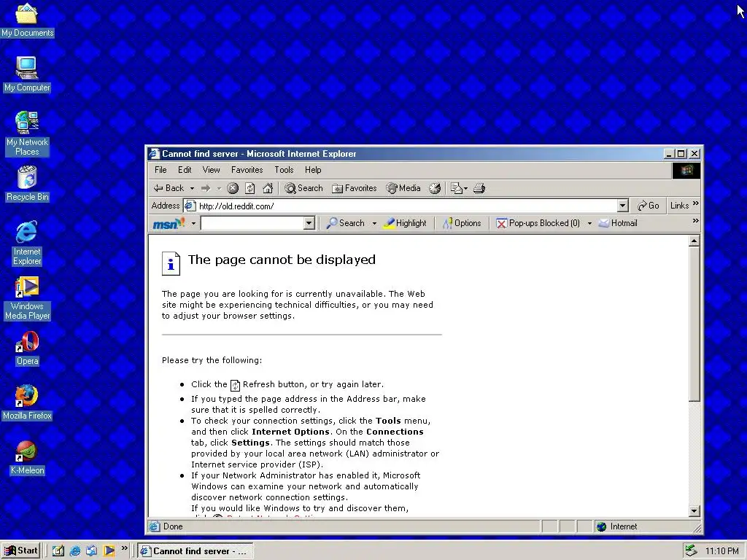Image resolution: width=747 pixels, height=560 pixels.
Task: Expand quick launch overflow chevron
Action: (x=124, y=548)
